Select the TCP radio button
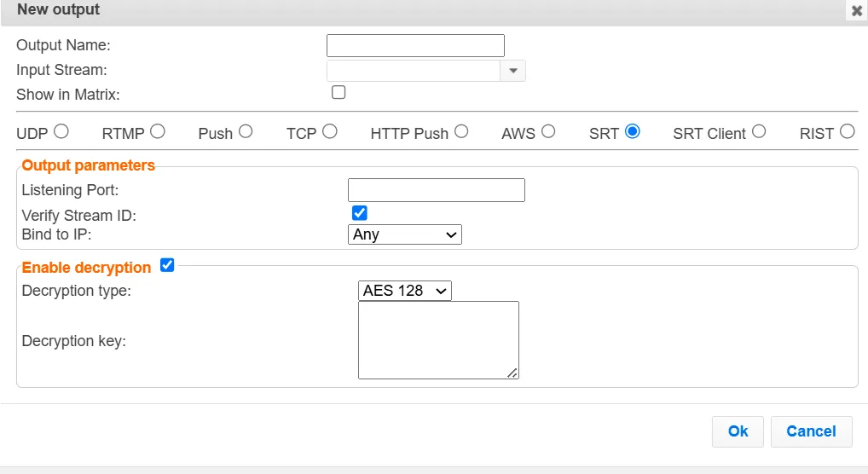Viewport: 868px width, 474px height. (x=330, y=132)
